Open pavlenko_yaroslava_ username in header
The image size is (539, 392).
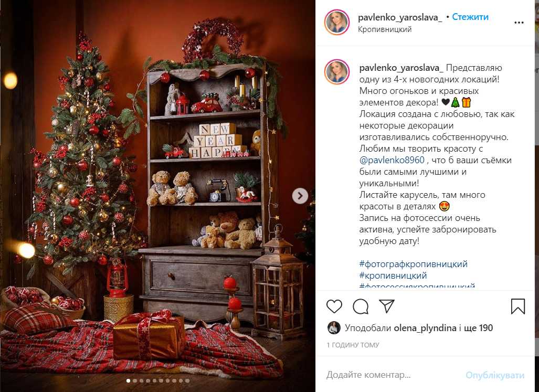(x=400, y=17)
